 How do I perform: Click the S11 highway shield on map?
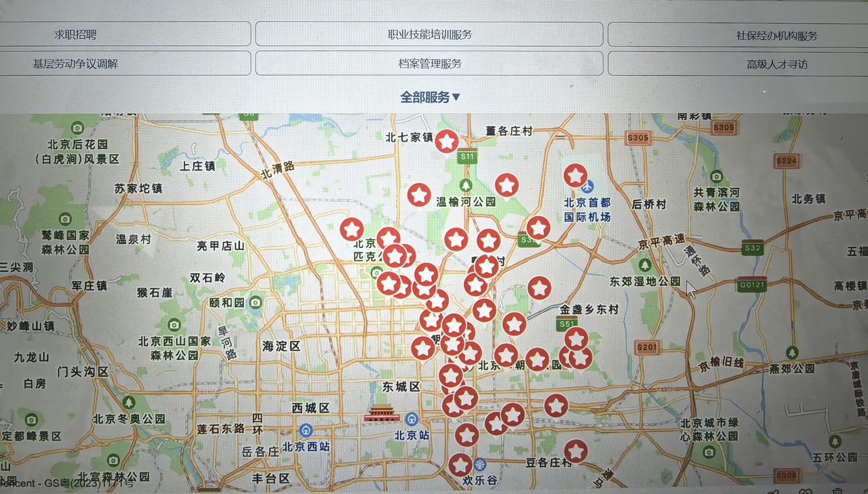pyautogui.click(x=467, y=157)
